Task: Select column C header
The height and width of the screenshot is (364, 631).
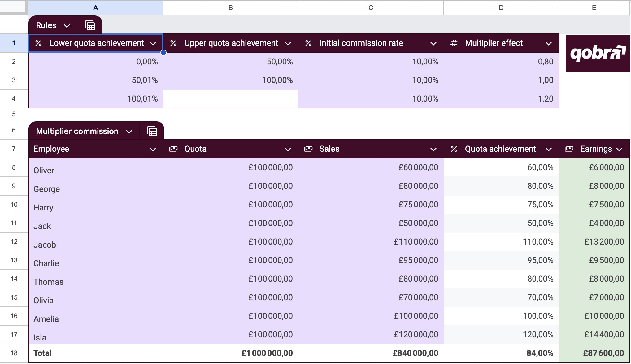Action: (x=371, y=8)
